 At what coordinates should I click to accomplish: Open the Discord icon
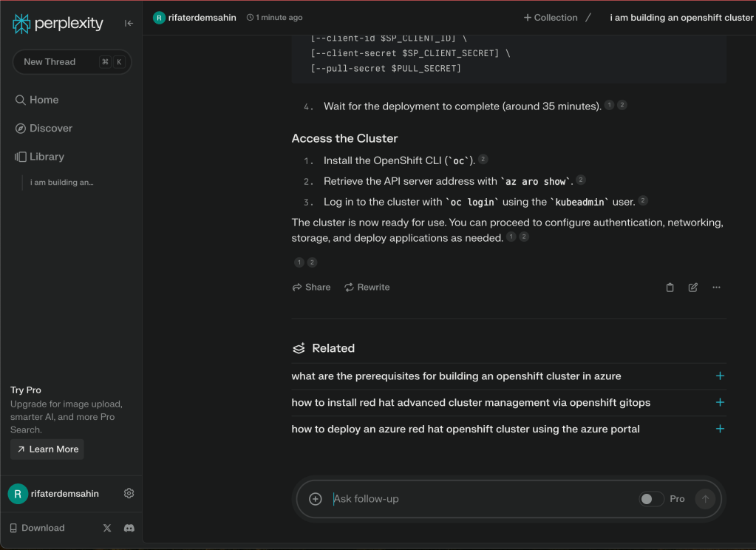click(x=129, y=528)
